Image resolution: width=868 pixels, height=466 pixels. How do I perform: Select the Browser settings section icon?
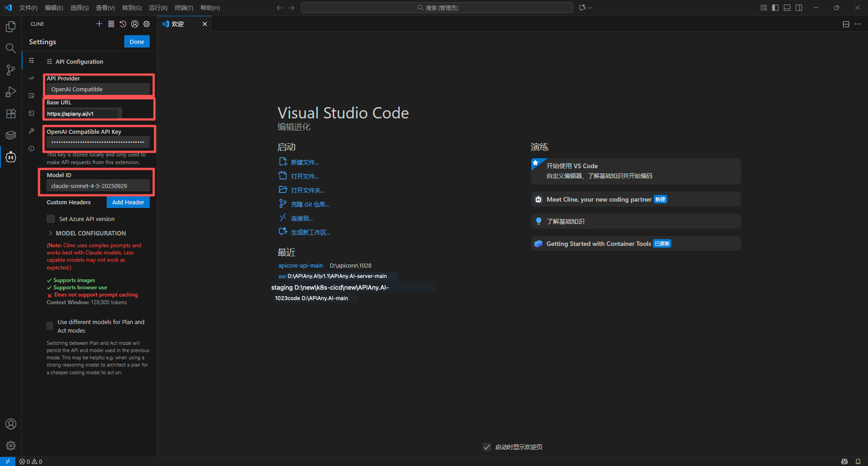[x=31, y=95]
